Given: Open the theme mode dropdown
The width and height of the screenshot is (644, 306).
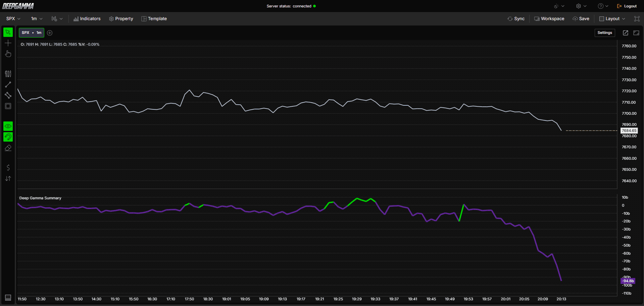Looking at the screenshot, I should [x=559, y=6].
